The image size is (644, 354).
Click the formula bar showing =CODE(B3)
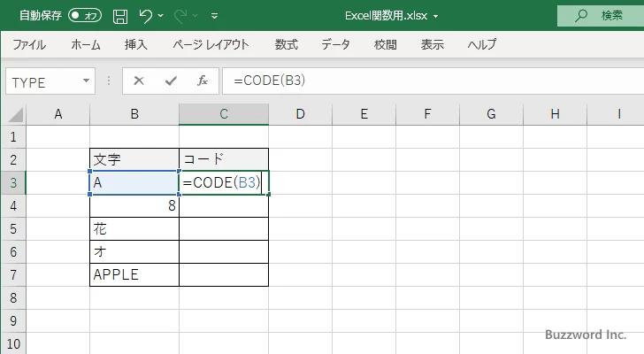(x=433, y=81)
